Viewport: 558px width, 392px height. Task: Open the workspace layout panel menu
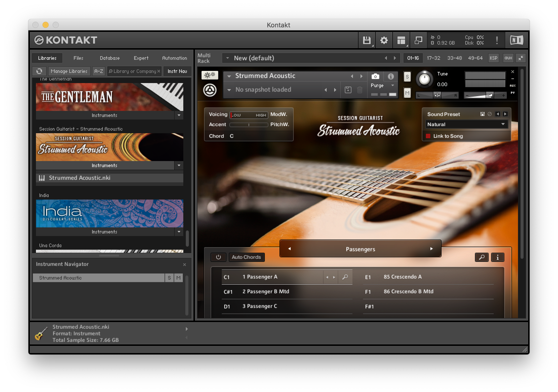(401, 40)
